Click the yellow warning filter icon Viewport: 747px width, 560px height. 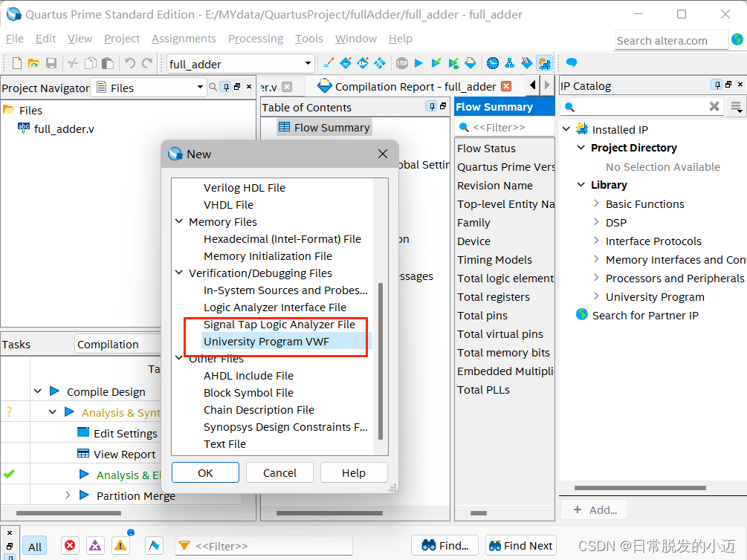click(x=120, y=545)
